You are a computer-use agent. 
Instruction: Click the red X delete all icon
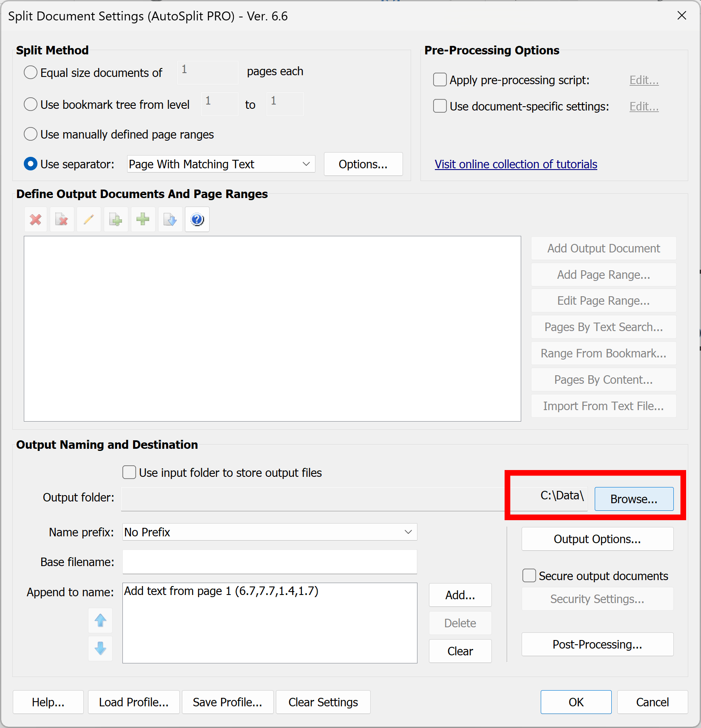[35, 219]
